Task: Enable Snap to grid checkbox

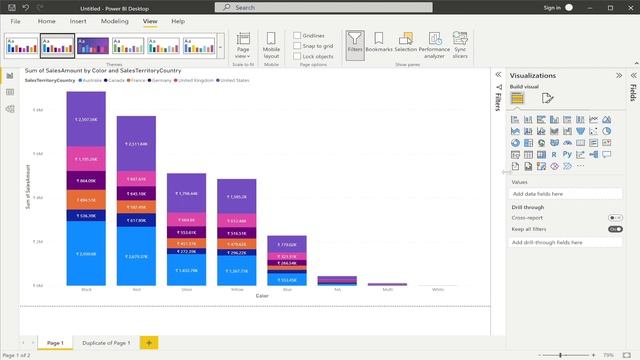Action: 297,46
